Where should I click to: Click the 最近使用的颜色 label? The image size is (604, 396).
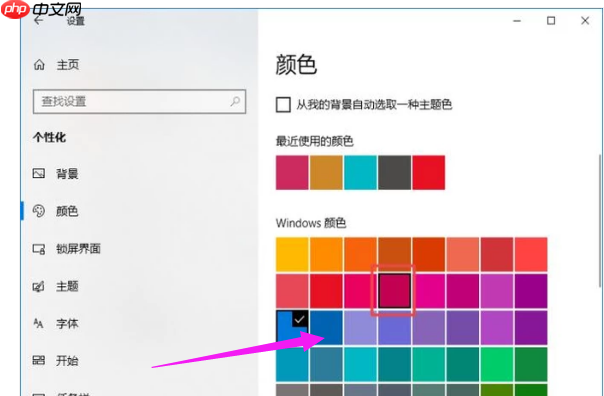pyautogui.click(x=314, y=141)
